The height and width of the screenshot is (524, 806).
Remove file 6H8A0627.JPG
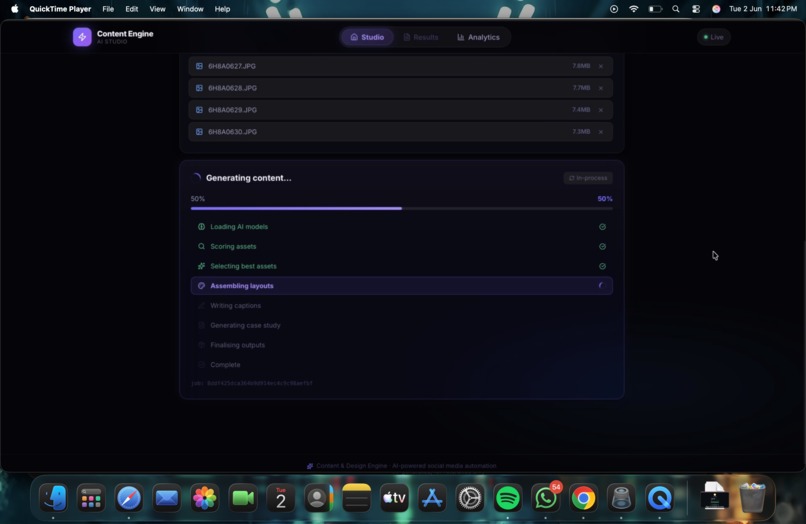600,66
